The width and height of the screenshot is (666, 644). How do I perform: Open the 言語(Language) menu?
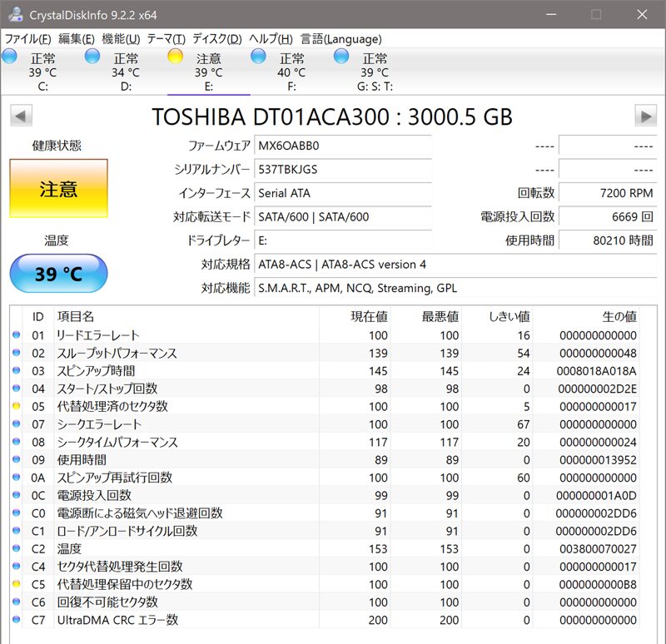[x=341, y=39]
